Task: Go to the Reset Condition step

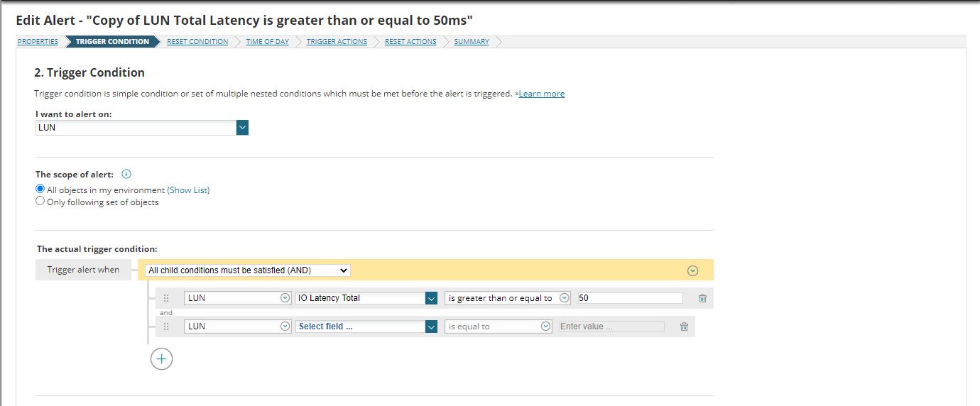Action: point(197,42)
